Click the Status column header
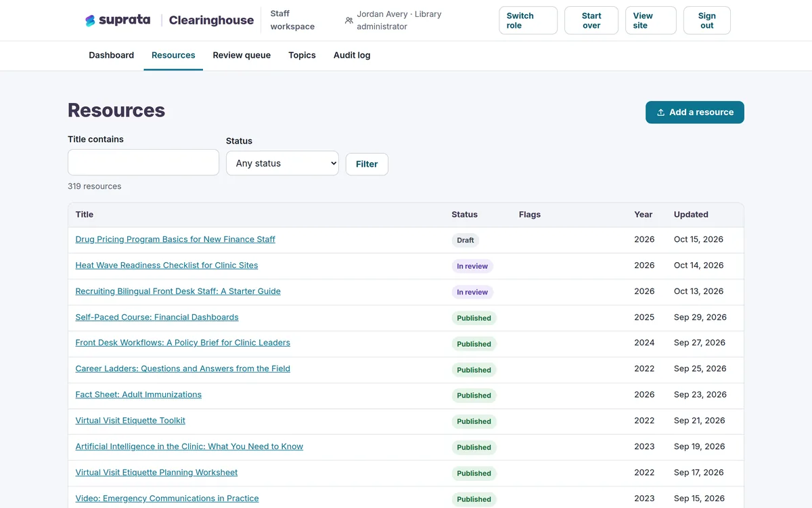Viewport: 812px width, 508px height. (465, 215)
